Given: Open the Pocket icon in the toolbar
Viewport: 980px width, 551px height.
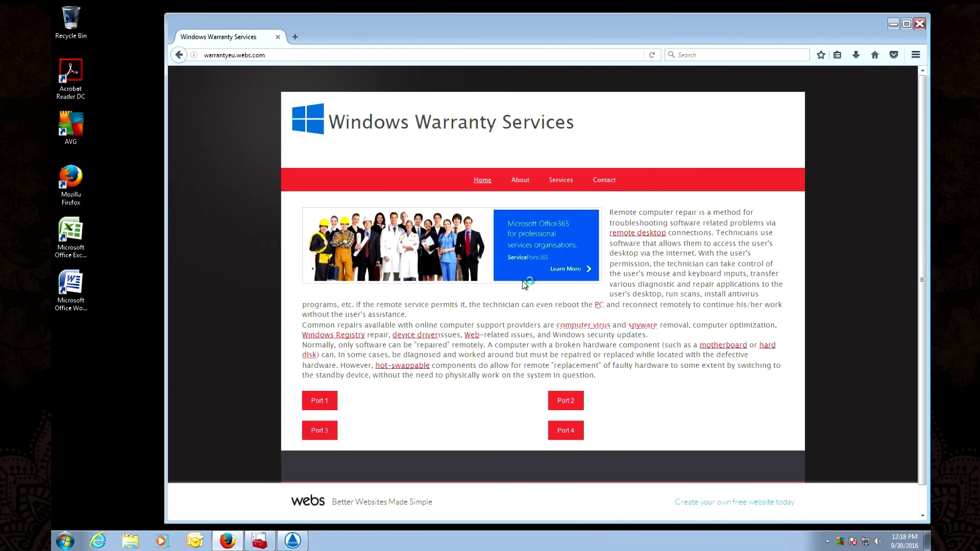Looking at the screenshot, I should point(894,55).
